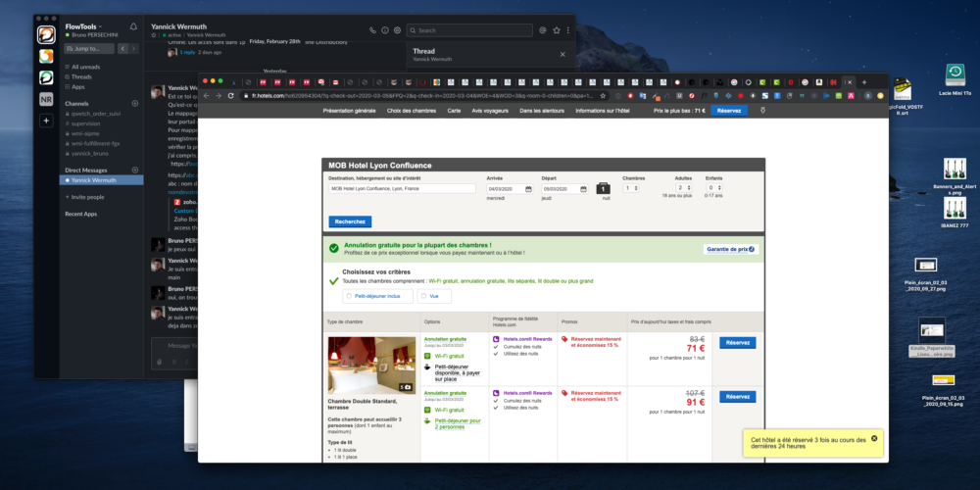Image resolution: width=980 pixels, height=490 pixels.
Task: Open the arrival date calendar picker
Action: 528,188
